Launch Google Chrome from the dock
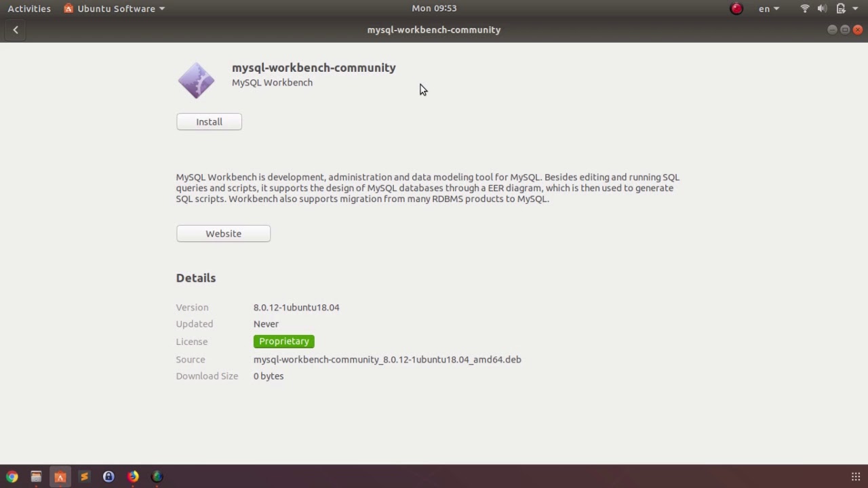The image size is (868, 488). 12,476
